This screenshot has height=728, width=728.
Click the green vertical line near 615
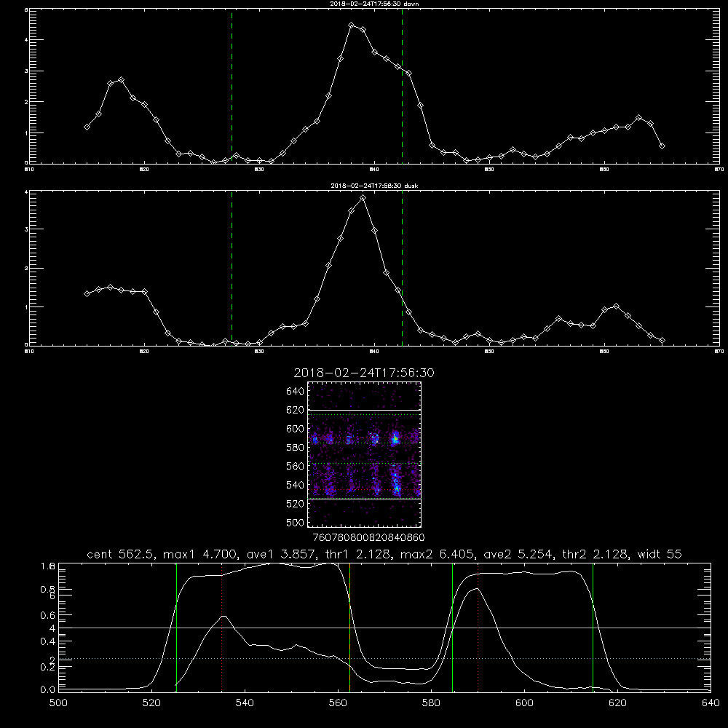[593, 628]
